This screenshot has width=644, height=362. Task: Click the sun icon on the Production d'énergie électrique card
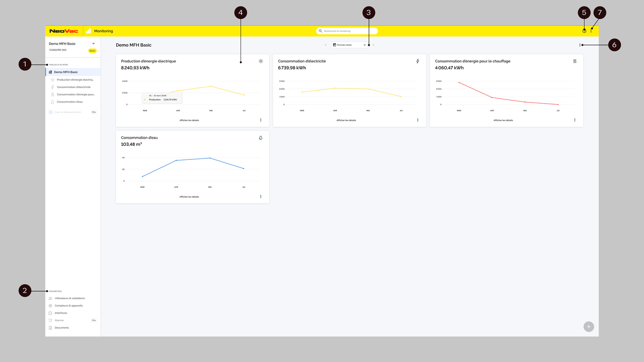[x=261, y=61]
